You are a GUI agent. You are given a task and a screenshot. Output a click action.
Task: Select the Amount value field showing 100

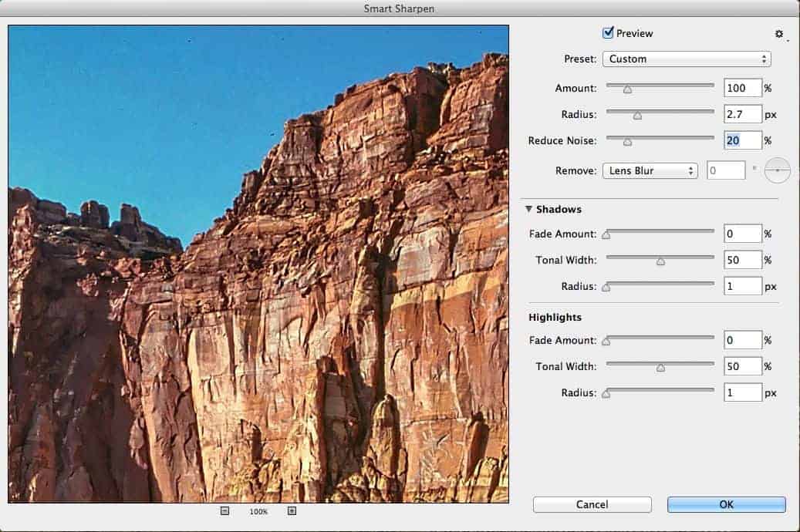tap(742, 88)
